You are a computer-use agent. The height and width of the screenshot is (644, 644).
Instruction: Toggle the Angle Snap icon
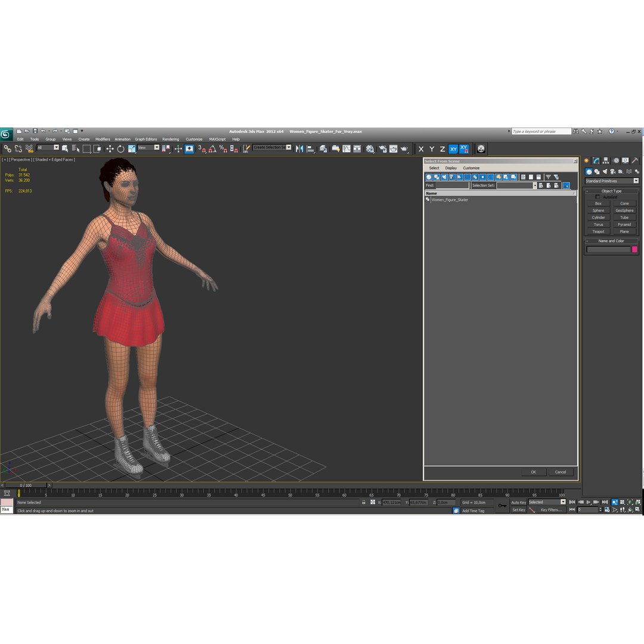coord(212,148)
